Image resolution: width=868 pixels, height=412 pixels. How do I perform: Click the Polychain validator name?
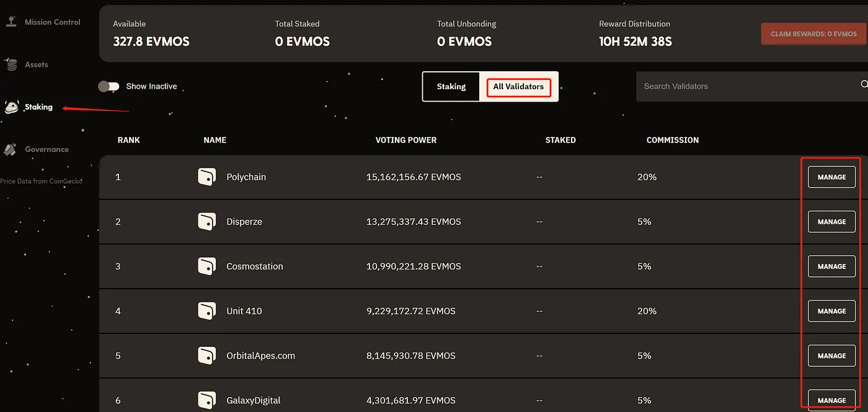[x=246, y=177]
